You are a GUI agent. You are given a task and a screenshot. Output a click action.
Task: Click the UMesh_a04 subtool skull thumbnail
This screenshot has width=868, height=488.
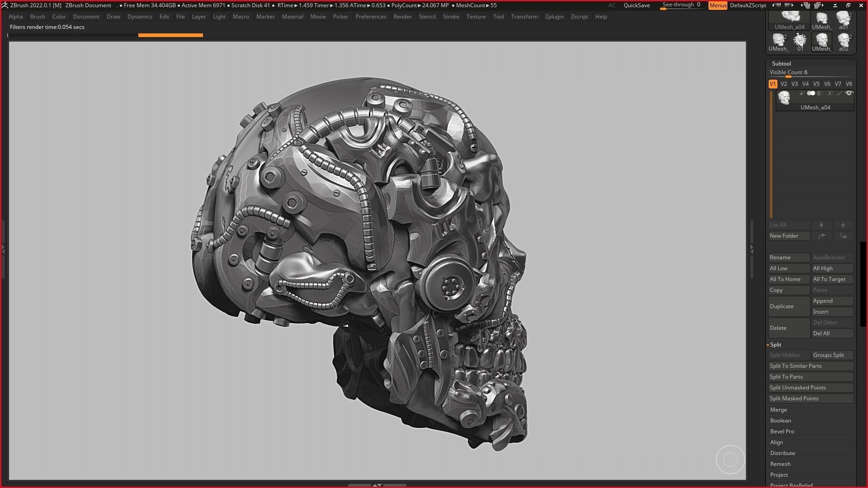click(x=784, y=98)
